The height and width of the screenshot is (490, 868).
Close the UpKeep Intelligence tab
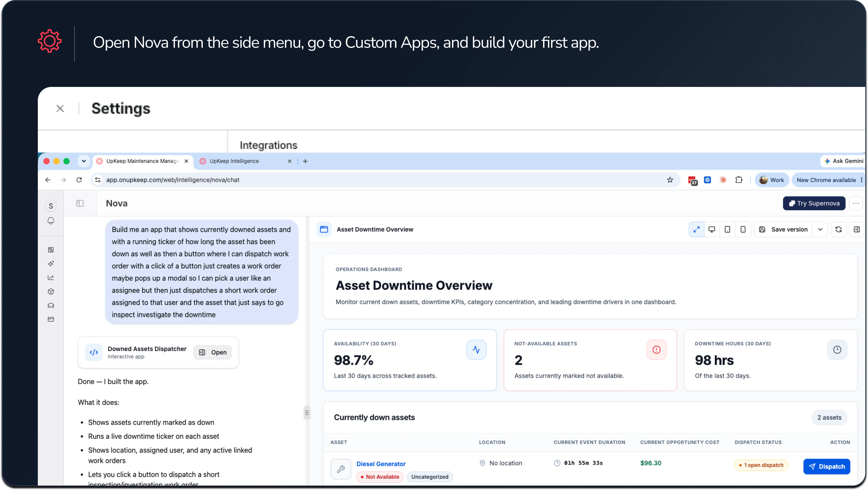pos(289,161)
